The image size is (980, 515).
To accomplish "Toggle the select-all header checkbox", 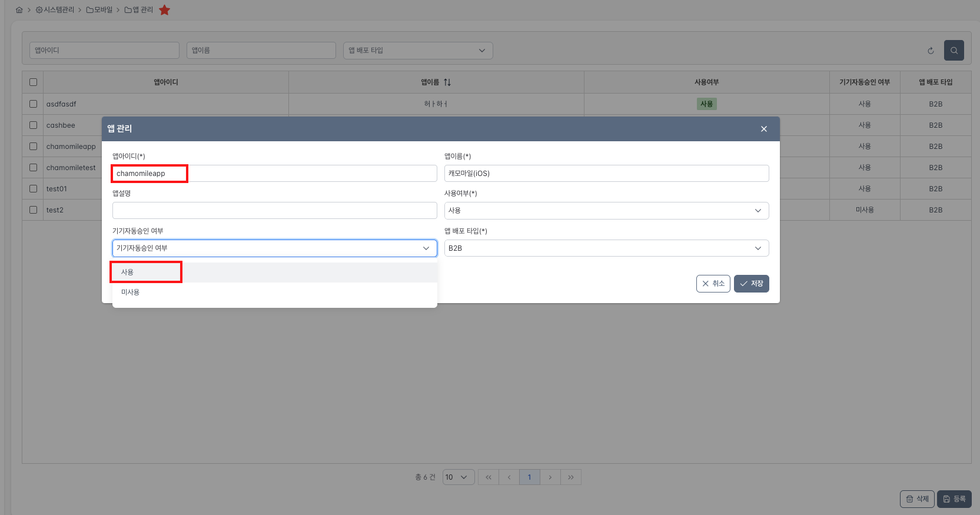I will pyautogui.click(x=33, y=82).
